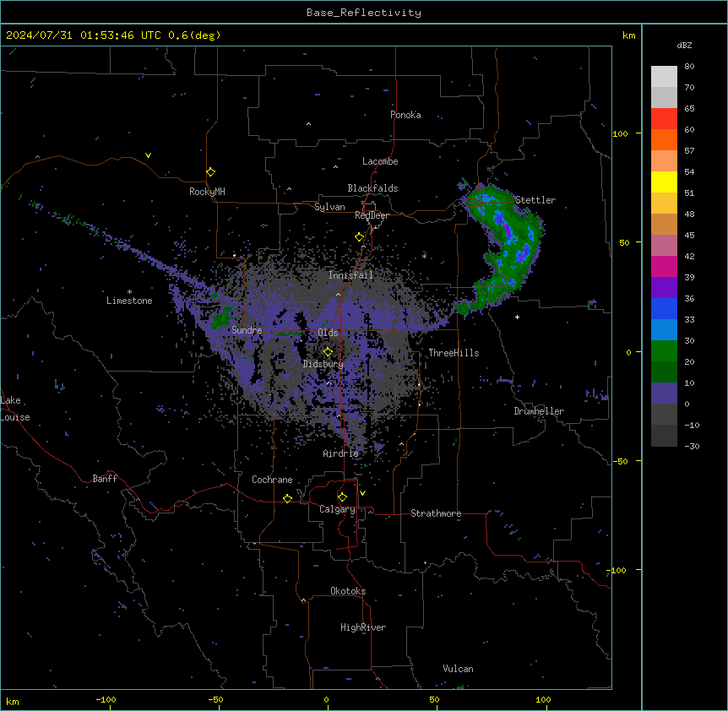Click the -30 value on the dBZ scale

point(692,446)
